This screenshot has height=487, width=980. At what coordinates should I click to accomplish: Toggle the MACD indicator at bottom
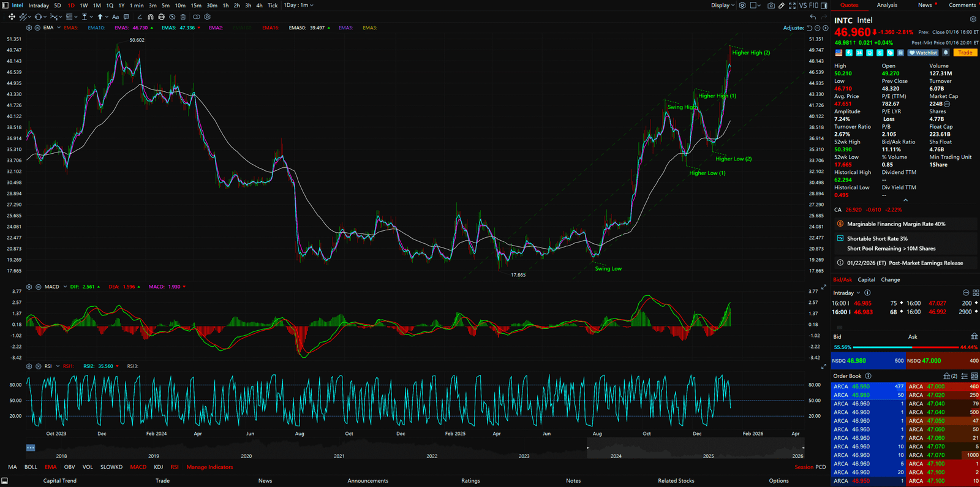point(138,467)
